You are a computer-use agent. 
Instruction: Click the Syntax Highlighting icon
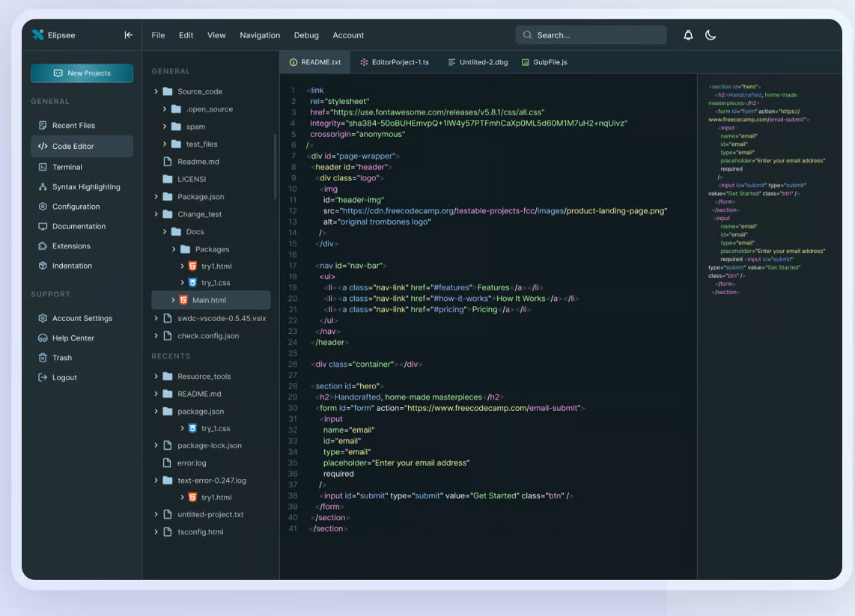coord(43,186)
